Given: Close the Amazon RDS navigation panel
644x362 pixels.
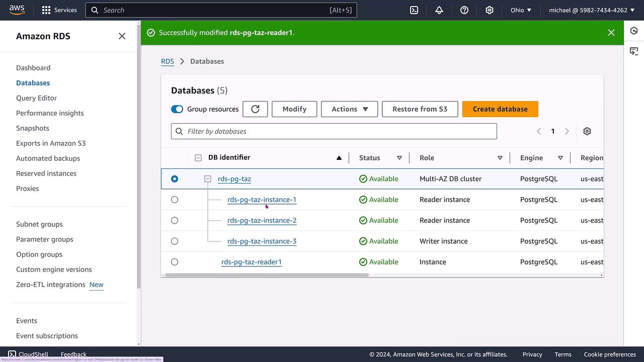Looking at the screenshot, I should [122, 36].
